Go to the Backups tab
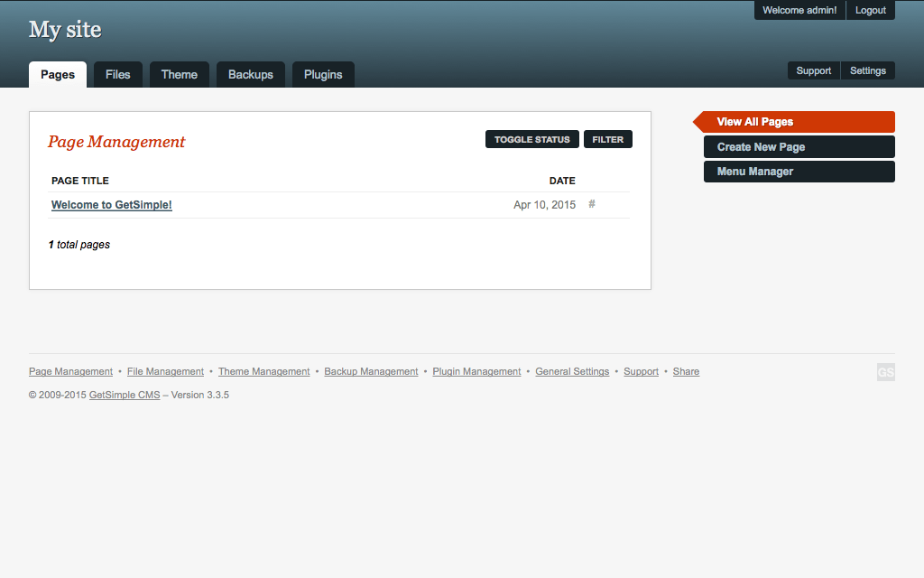This screenshot has height=578, width=924. click(250, 74)
